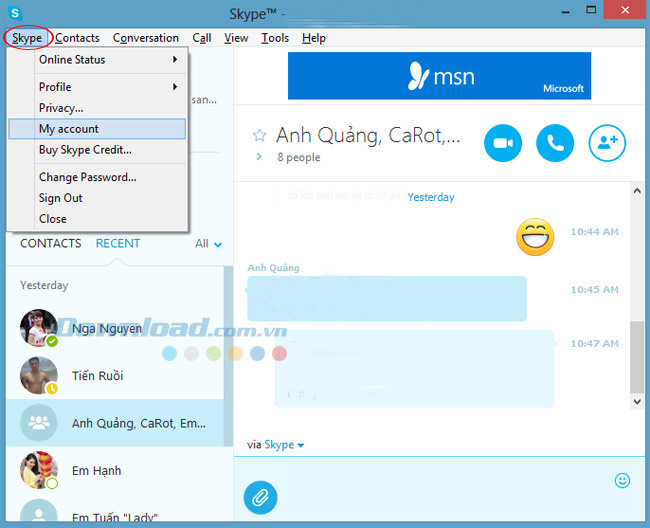Open the msn Microsoft banner ad
The height and width of the screenshot is (528, 650).
pyautogui.click(x=439, y=76)
